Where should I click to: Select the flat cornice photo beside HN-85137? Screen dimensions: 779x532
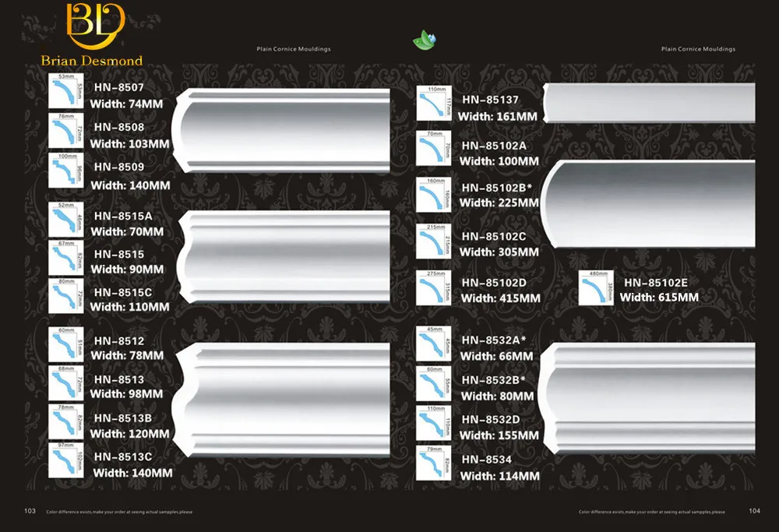[x=650, y=104]
